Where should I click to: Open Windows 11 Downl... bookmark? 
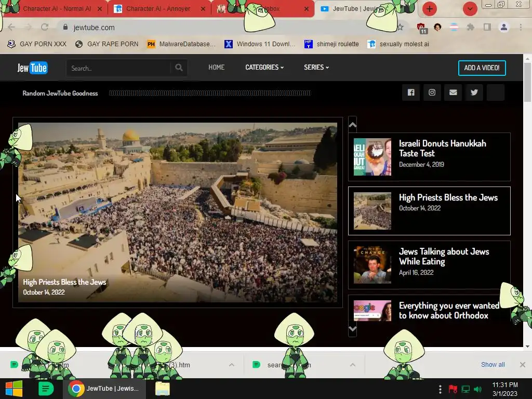click(x=260, y=44)
